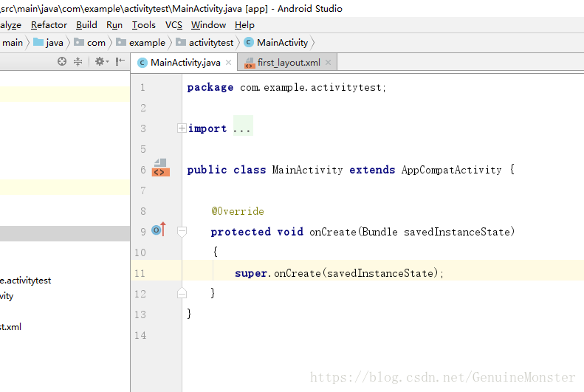The image size is (584, 392).
Task: Click the 'com' folder breadcrumb
Action: click(x=90, y=43)
